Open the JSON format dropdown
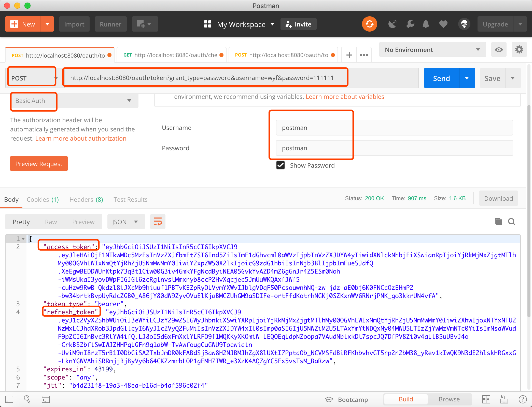The height and width of the screenshot is (407, 532). pyautogui.click(x=126, y=222)
